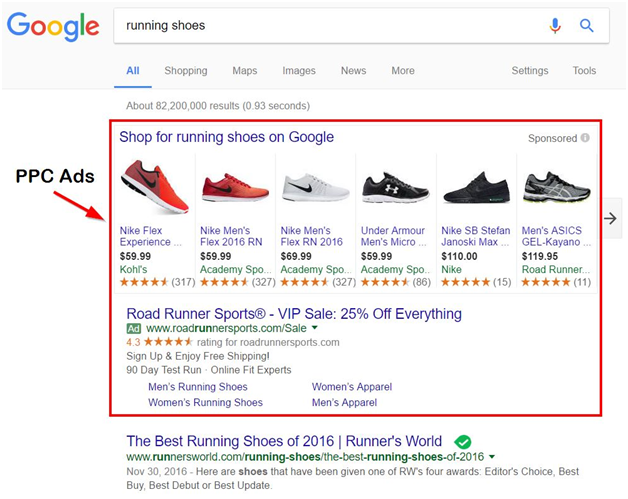628x499 pixels.
Task: Click the Google logo
Action: coord(53,26)
